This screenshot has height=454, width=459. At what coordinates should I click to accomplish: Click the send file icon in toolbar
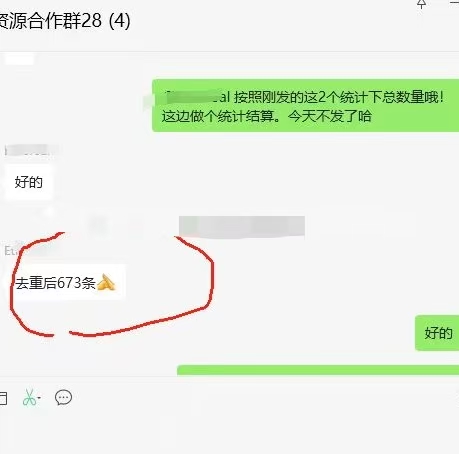[x=3, y=398]
